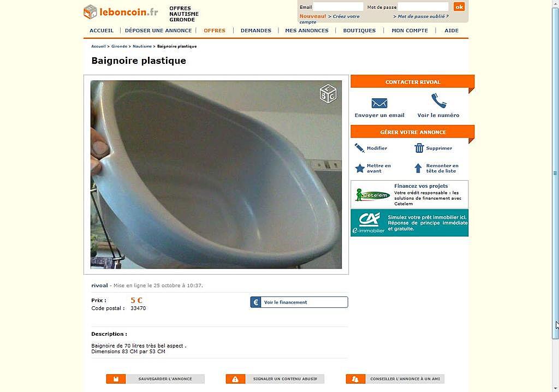Go to MES ANNONCES in the navigation
Viewport: 559px width, 392px height.
[307, 31]
